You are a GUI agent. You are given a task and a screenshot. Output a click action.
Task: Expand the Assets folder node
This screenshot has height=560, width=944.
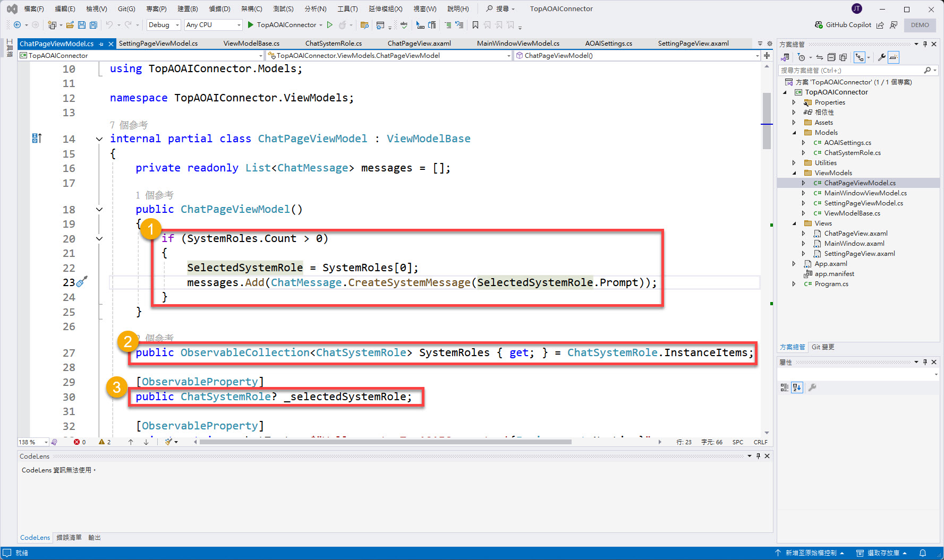click(794, 123)
